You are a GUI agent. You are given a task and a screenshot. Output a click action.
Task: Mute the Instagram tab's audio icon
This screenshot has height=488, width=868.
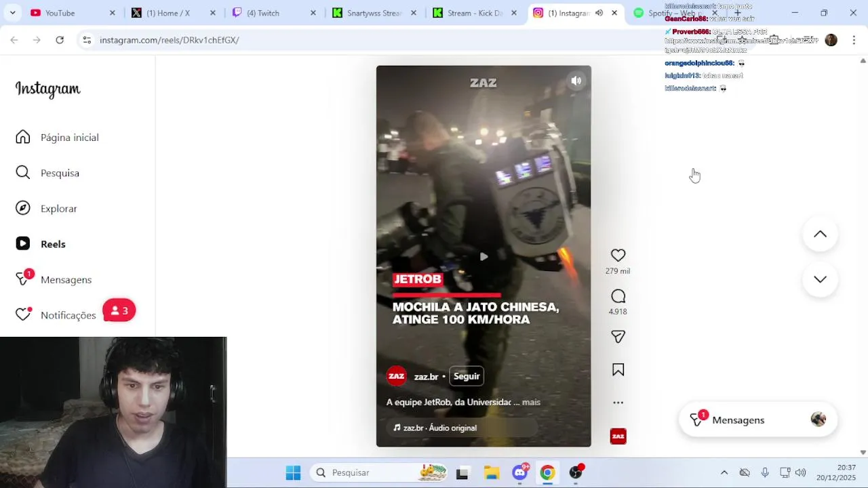599,13
